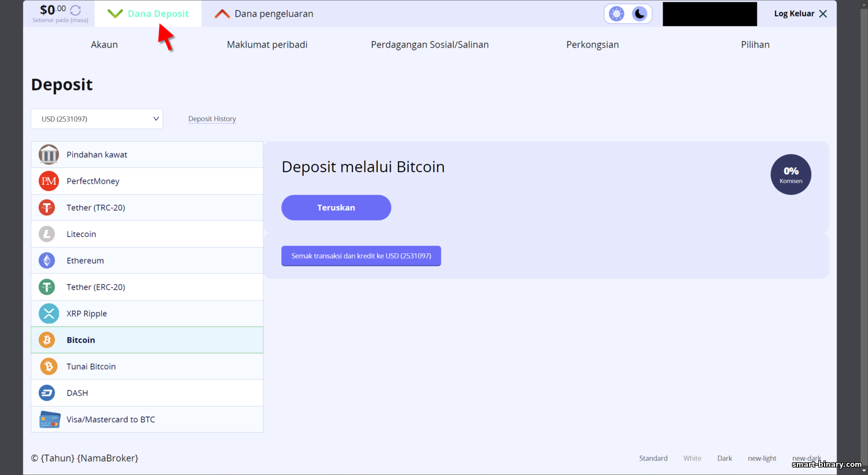
Task: Open the Pilihan menu
Action: coord(755,45)
